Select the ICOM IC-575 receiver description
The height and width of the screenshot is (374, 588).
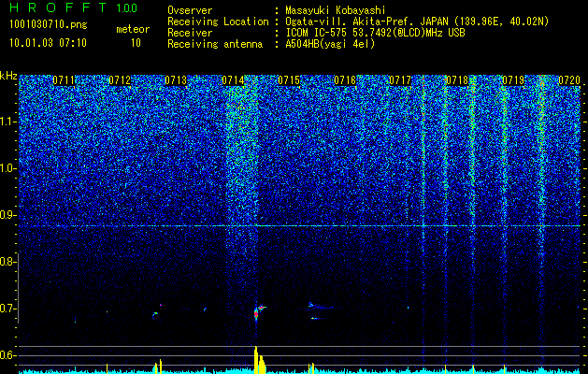[375, 33]
